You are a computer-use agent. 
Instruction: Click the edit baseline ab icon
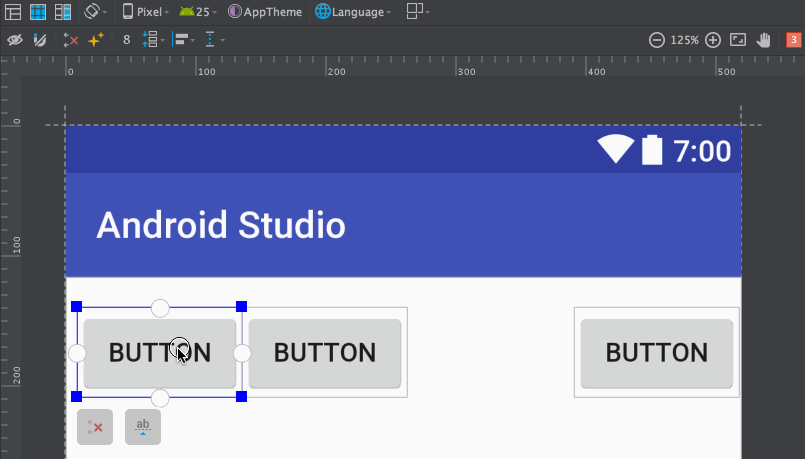pyautogui.click(x=143, y=427)
